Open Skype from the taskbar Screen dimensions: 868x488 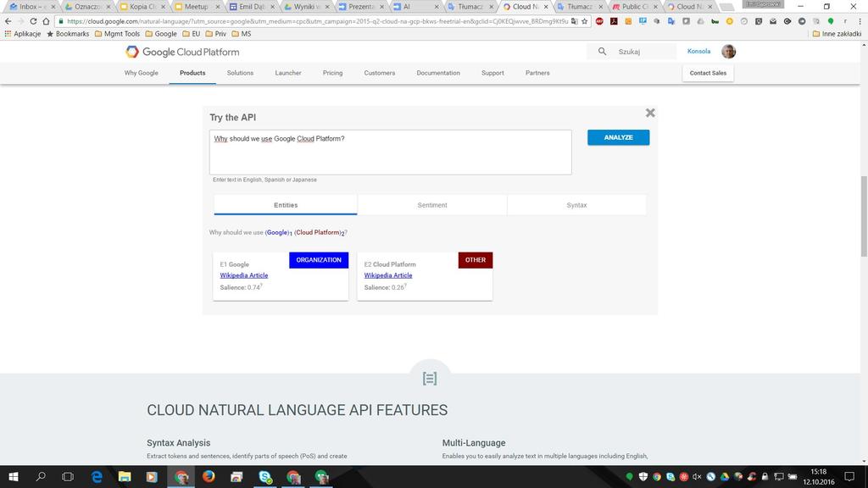pos(265,476)
